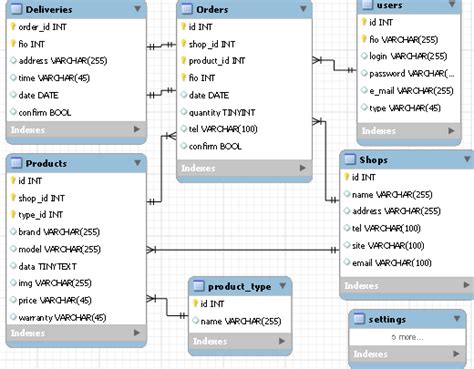This screenshot has width=474, height=369.
Task: Select the Orders table title
Action: point(212,10)
